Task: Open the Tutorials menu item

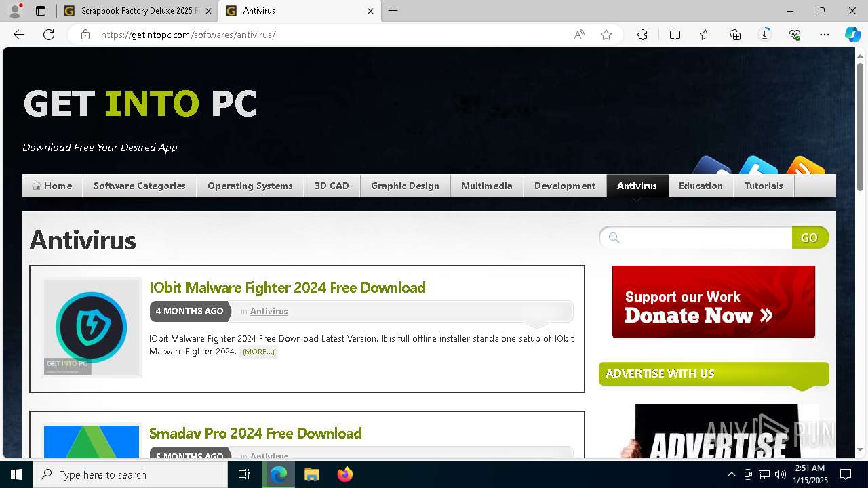Action: (764, 186)
